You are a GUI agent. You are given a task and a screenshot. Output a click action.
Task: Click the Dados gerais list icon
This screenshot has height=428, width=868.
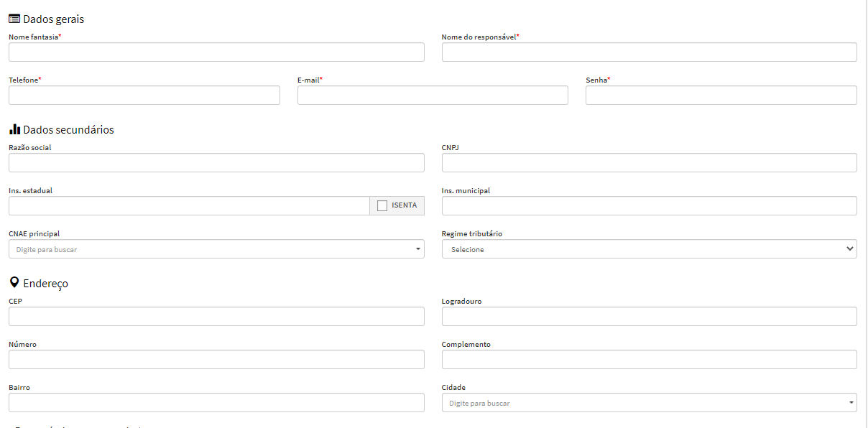click(14, 19)
